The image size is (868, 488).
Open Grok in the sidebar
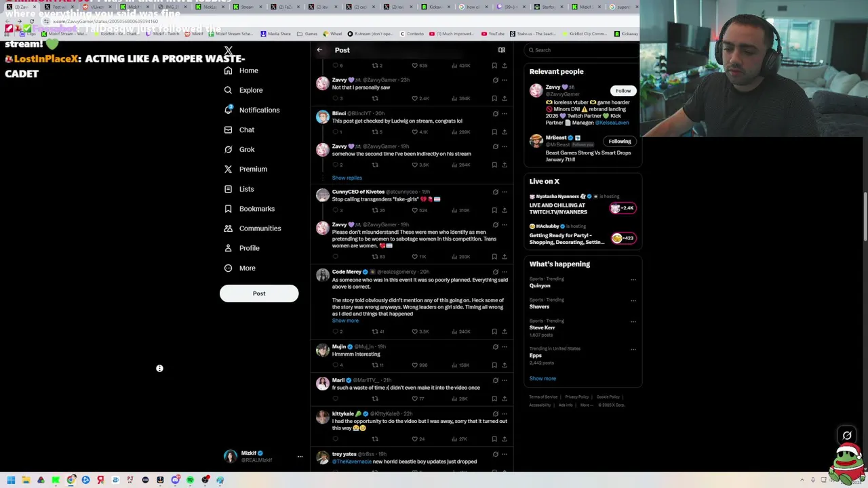(x=239, y=149)
